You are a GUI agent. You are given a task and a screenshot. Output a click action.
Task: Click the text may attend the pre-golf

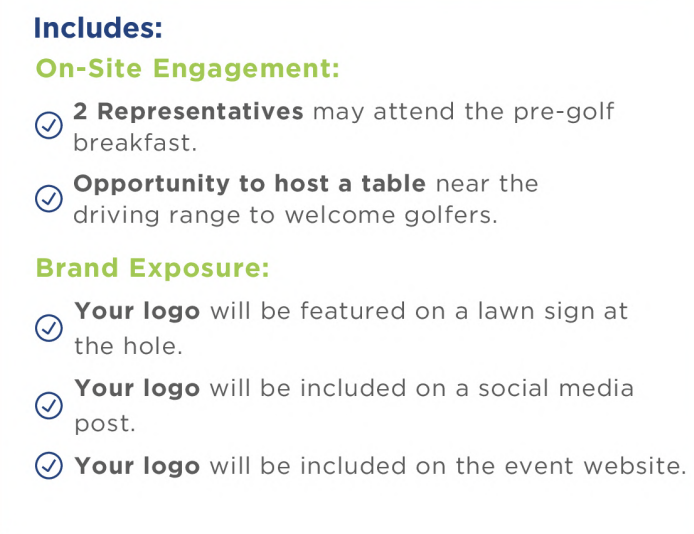(463, 111)
